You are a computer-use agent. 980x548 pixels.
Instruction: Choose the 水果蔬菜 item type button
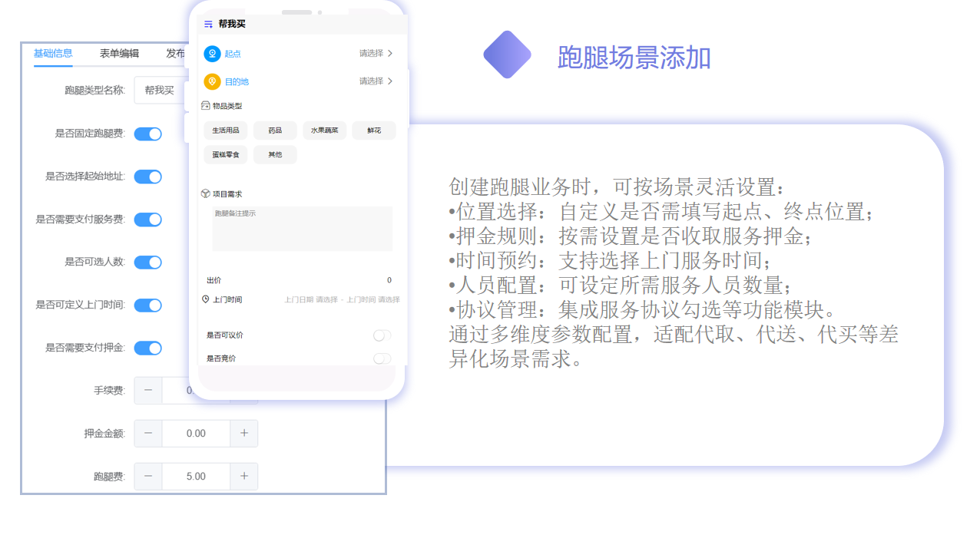click(x=325, y=131)
